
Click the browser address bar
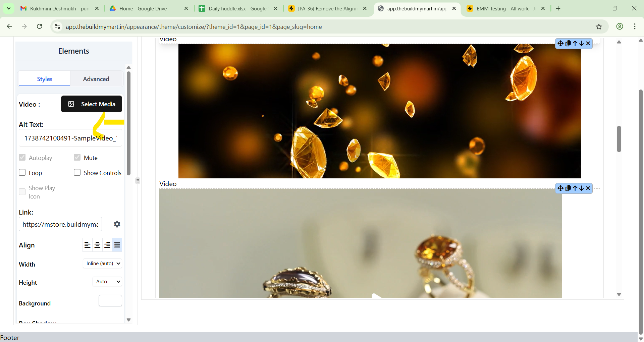point(322,26)
